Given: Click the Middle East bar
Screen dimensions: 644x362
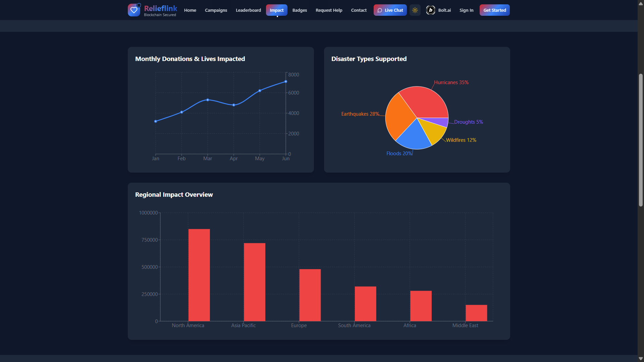Looking at the screenshot, I should tap(476, 313).
